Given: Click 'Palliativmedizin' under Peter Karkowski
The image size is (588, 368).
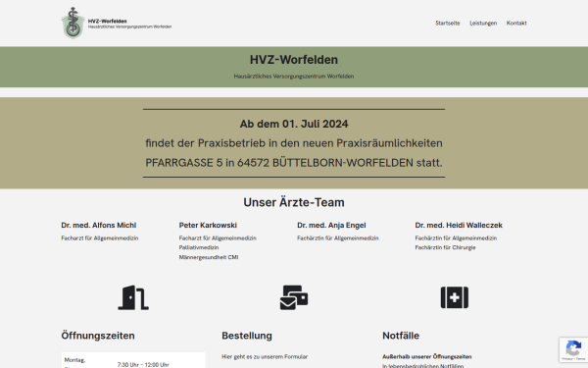Looking at the screenshot, I should click(199, 247).
